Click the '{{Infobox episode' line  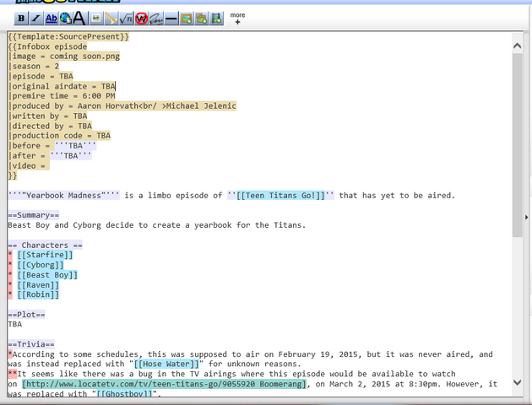pyautogui.click(x=47, y=46)
